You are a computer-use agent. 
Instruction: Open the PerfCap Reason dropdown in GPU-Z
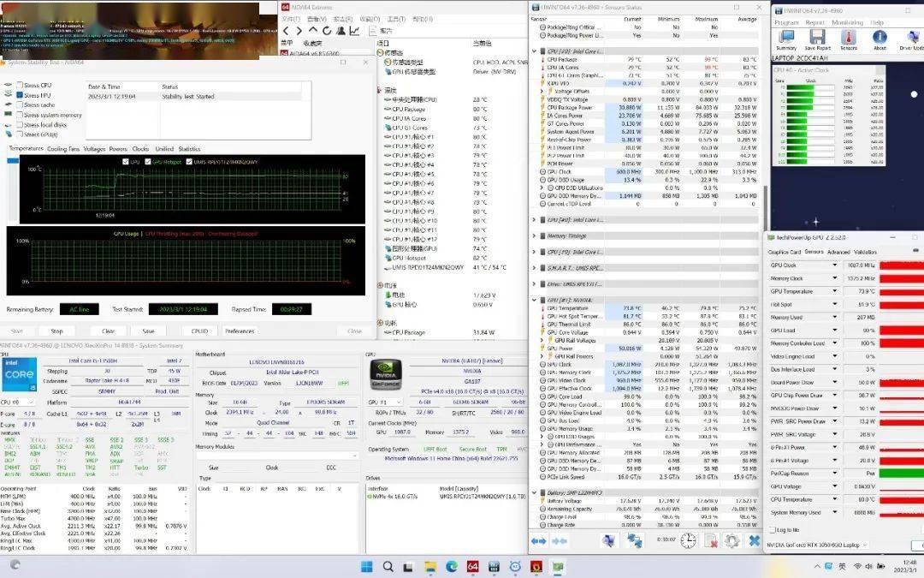[x=834, y=473]
